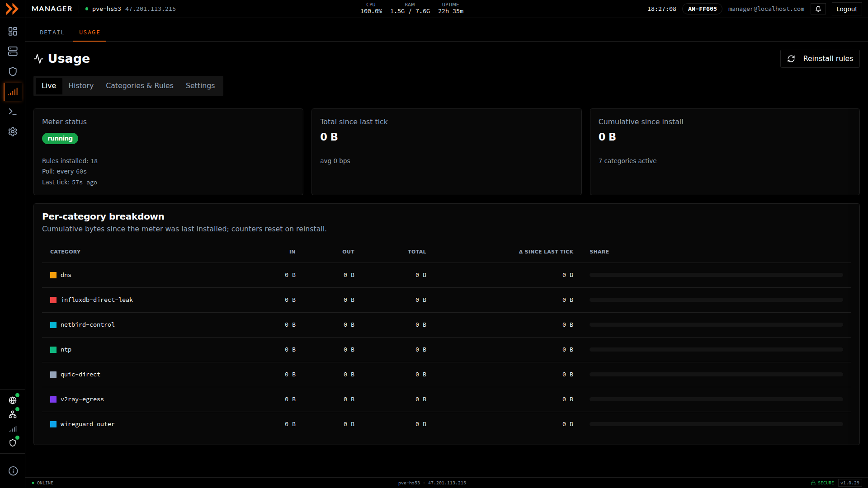
Task: Open the Categories & Rules sub-tab
Action: tap(140, 86)
